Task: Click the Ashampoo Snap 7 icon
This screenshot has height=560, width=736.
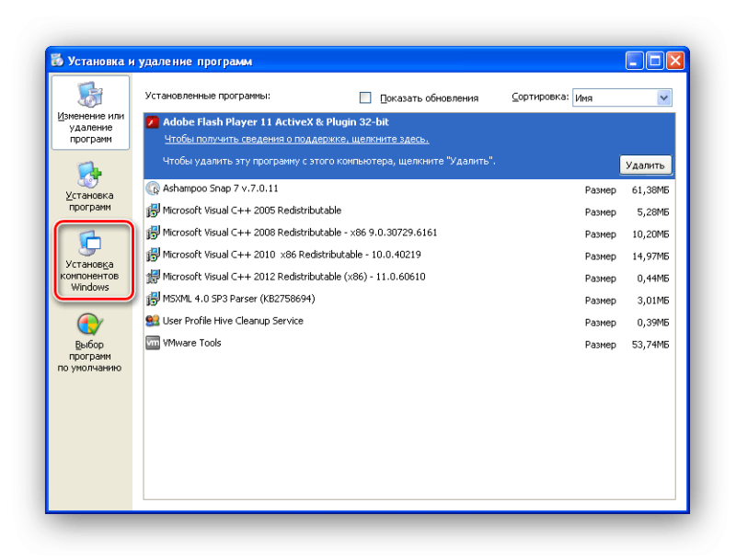Action: click(153, 189)
